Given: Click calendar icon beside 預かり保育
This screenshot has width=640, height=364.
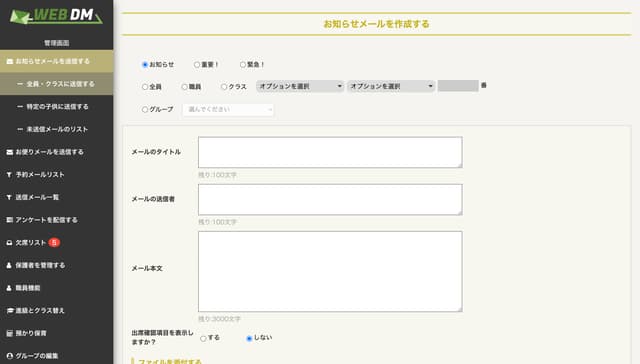Looking at the screenshot, I should point(9,333).
